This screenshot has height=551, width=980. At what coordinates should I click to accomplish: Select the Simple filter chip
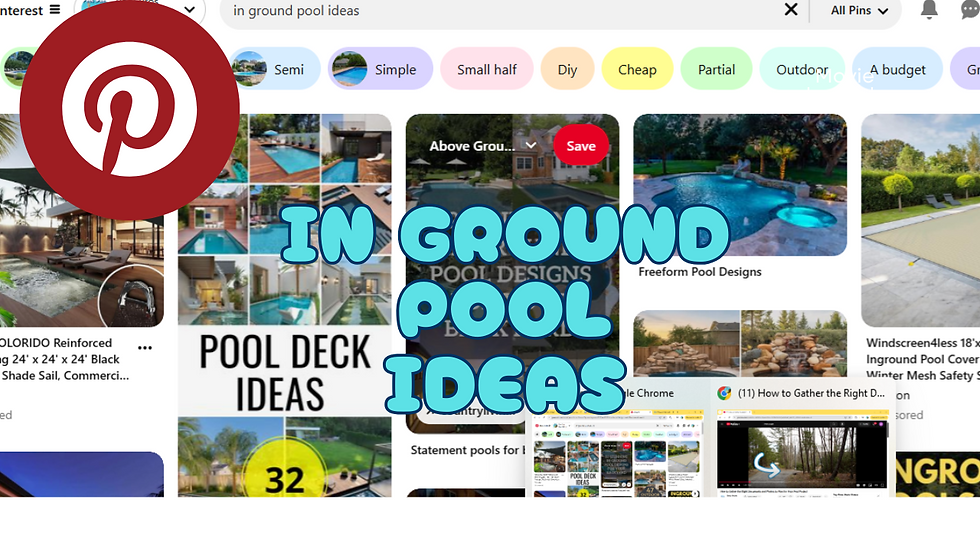(x=380, y=69)
